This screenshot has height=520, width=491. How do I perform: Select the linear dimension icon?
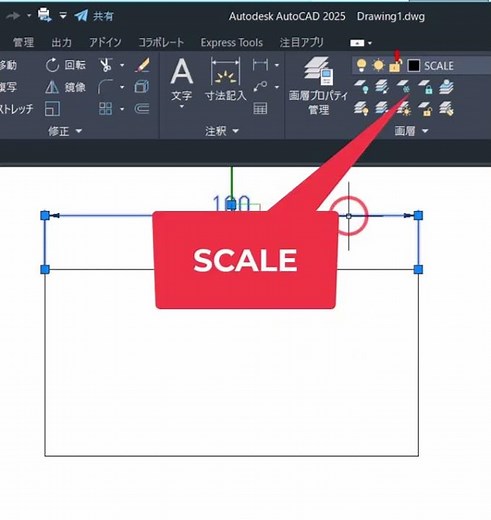point(260,65)
